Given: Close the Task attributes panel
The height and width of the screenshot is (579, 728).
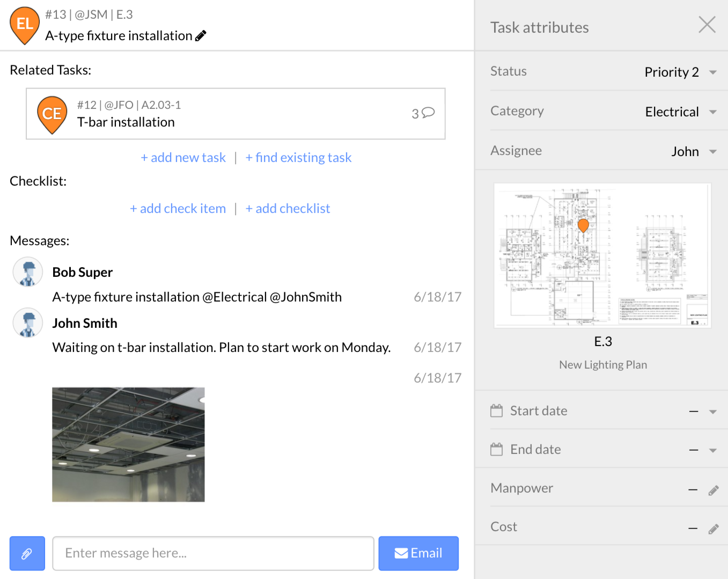Looking at the screenshot, I should (x=707, y=25).
